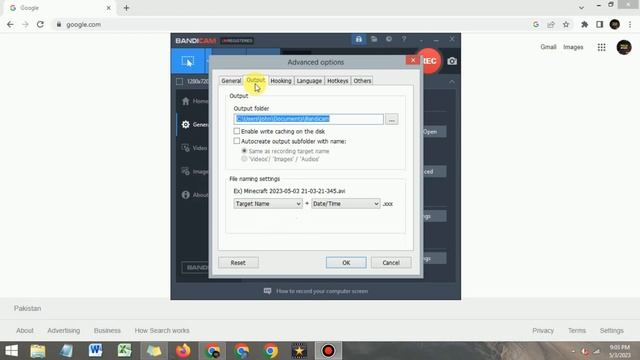Switch to the Language tab
Viewport: 640px width, 360px height.
point(309,81)
